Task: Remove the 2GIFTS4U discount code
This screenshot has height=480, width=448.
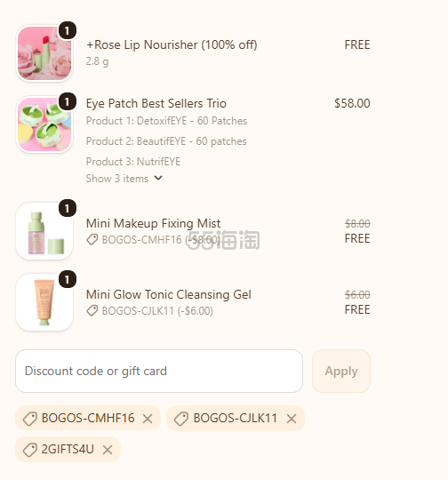Action: (x=108, y=450)
